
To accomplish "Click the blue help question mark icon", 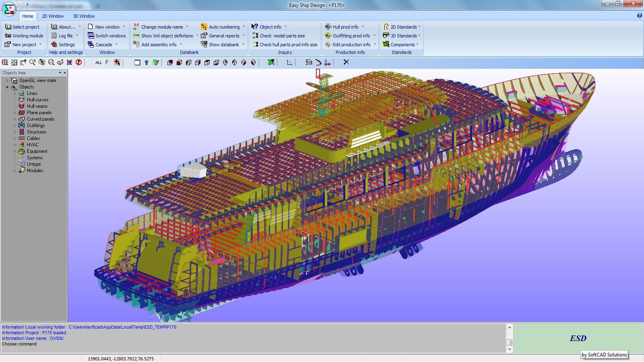I will (x=639, y=16).
